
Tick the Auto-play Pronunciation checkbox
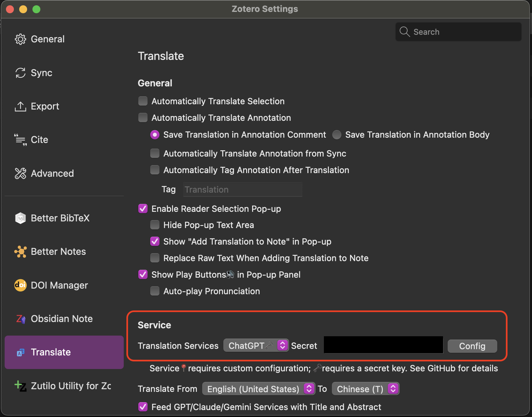(x=155, y=291)
